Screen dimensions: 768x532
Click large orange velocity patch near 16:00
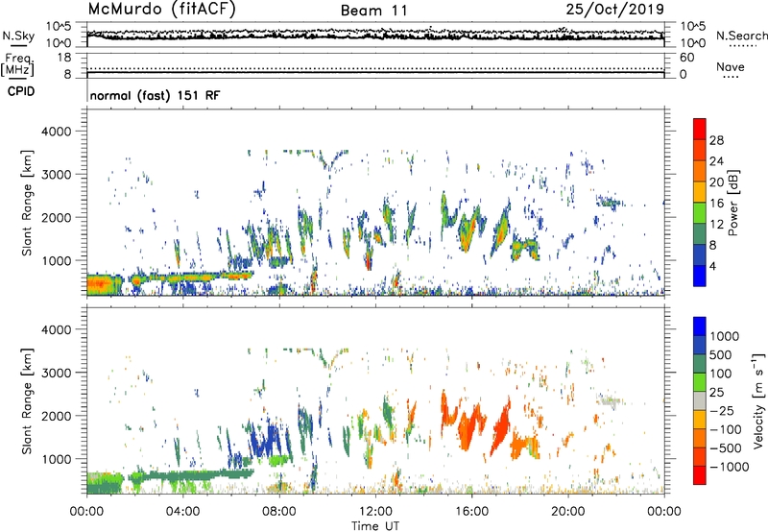click(472, 425)
